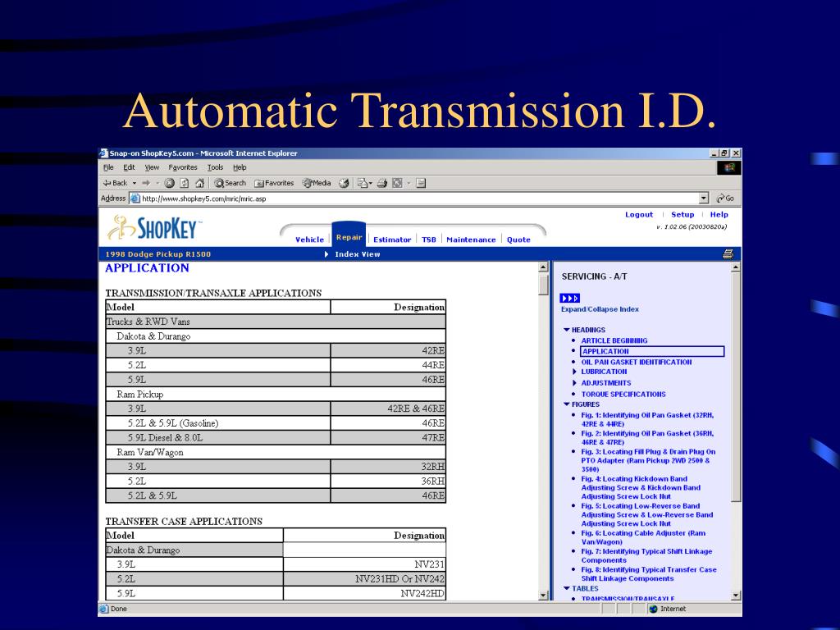The width and height of the screenshot is (840, 630).
Task: Click the Forward arrow button
Action: click(x=146, y=183)
